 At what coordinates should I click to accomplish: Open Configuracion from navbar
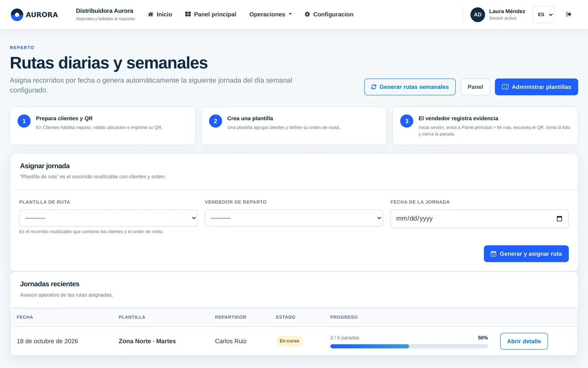point(329,14)
